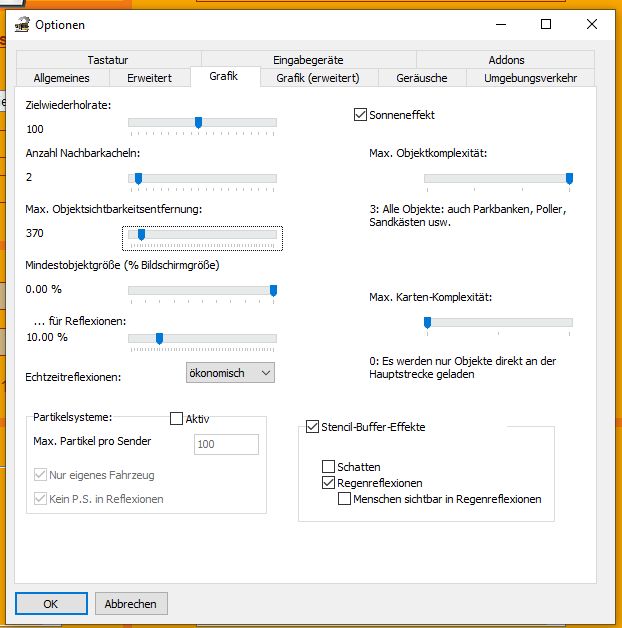Enable the Partikelsysteme Aktiv checkbox

point(177,419)
